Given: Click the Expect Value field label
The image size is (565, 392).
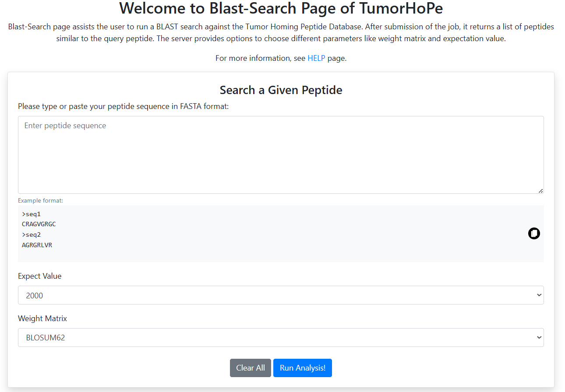Looking at the screenshot, I should 39,276.
